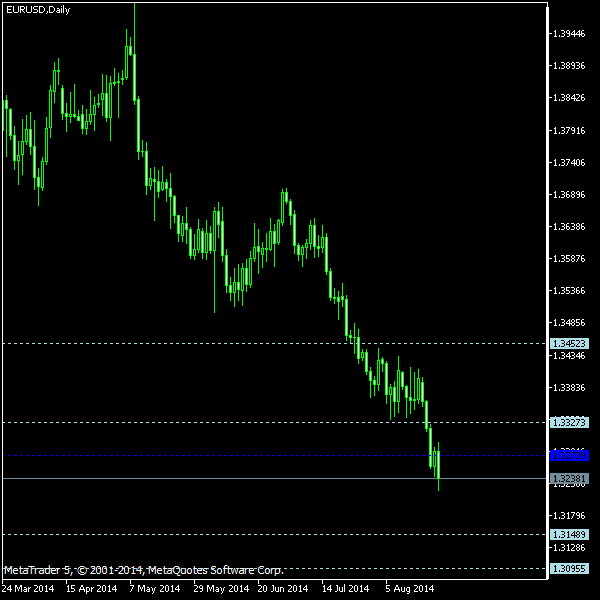Click the 20 Jun 2014 date label
Screen dimensions: 600x600
282,589
